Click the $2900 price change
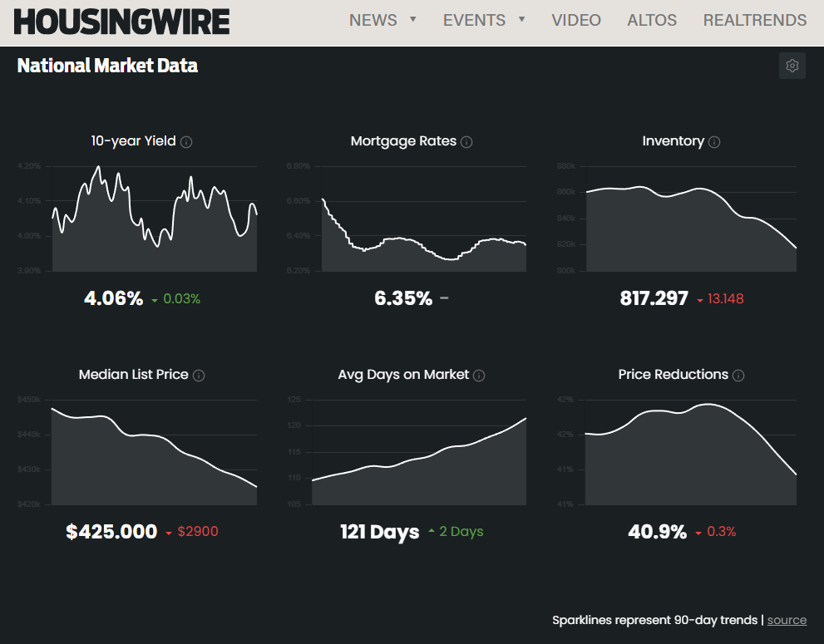Viewport: 824px width, 644px height. point(198,532)
